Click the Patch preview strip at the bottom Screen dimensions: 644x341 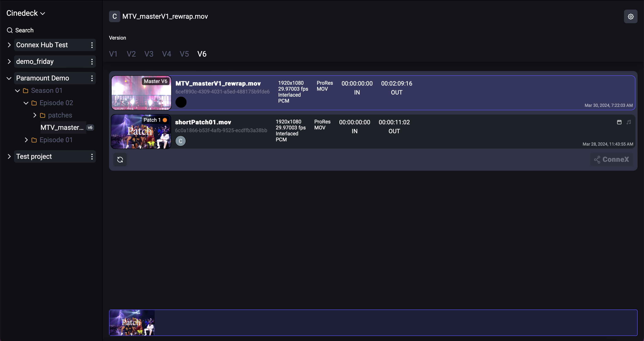pos(132,322)
